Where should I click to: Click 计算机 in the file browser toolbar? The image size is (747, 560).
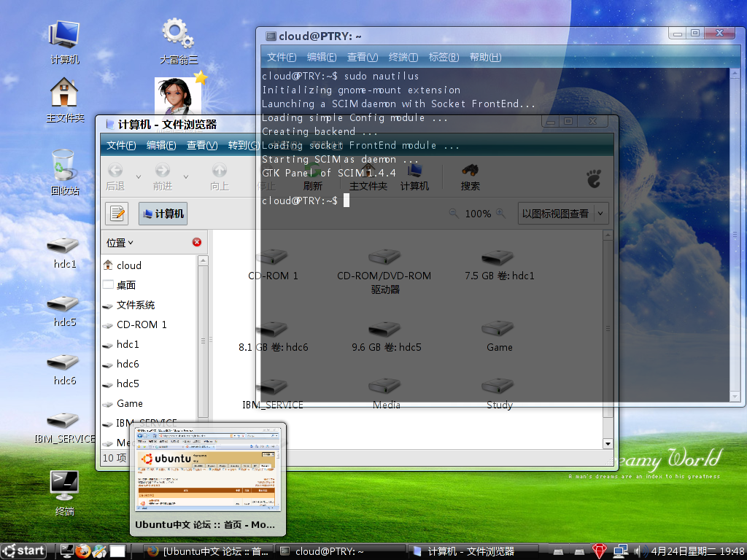pyautogui.click(x=414, y=176)
